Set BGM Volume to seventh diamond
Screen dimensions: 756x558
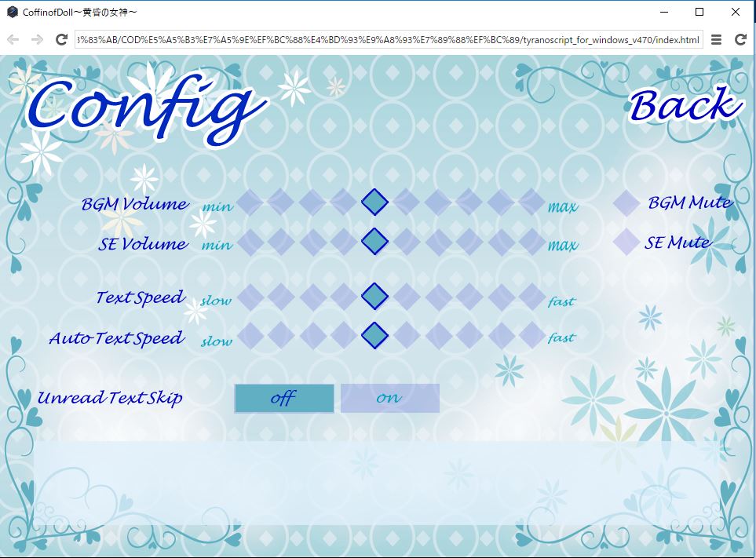[438, 202]
